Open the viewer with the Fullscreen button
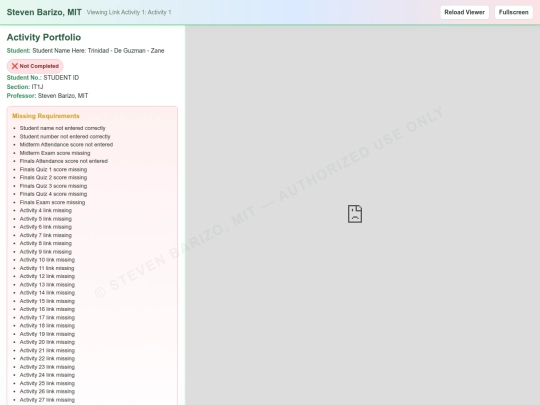Image resolution: width=540 pixels, height=405 pixels. [x=513, y=12]
